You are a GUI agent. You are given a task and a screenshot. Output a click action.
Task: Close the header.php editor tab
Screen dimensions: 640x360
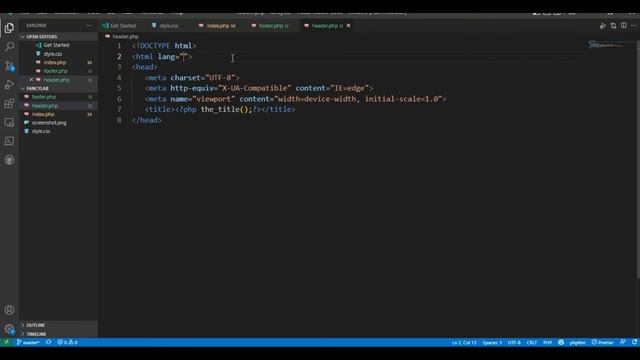(x=348, y=25)
